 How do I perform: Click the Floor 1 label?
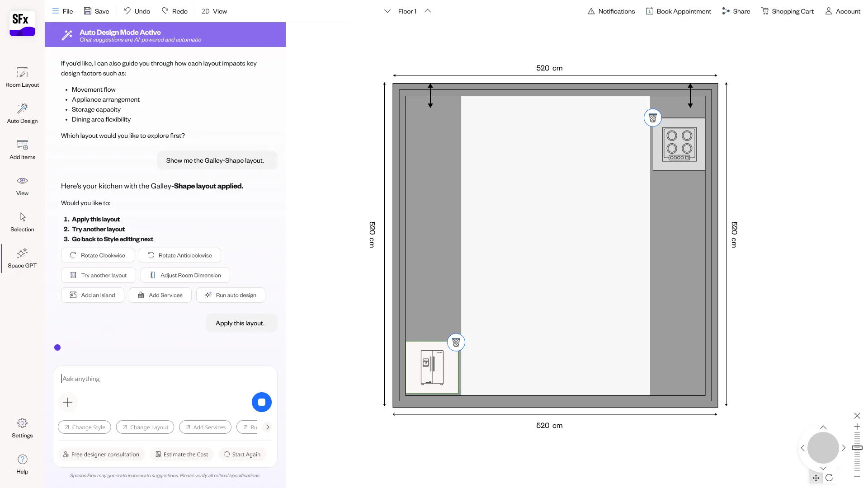click(407, 11)
